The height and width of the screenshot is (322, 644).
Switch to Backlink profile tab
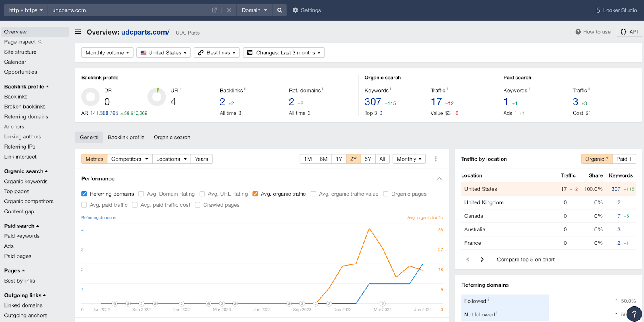pyautogui.click(x=126, y=138)
